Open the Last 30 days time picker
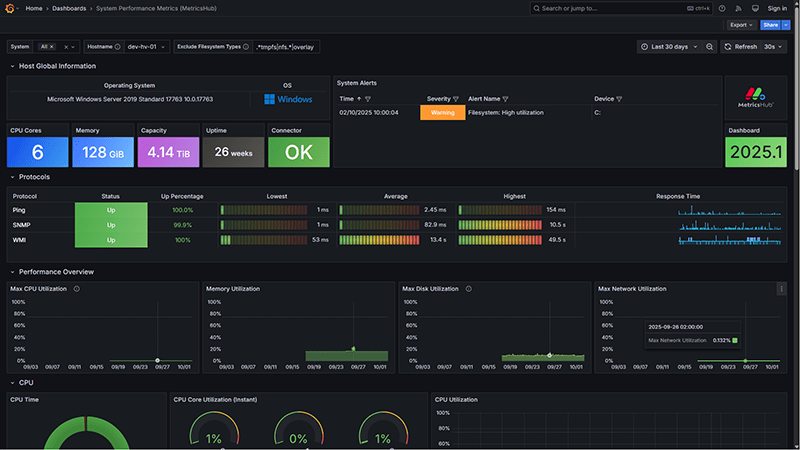 668,47
